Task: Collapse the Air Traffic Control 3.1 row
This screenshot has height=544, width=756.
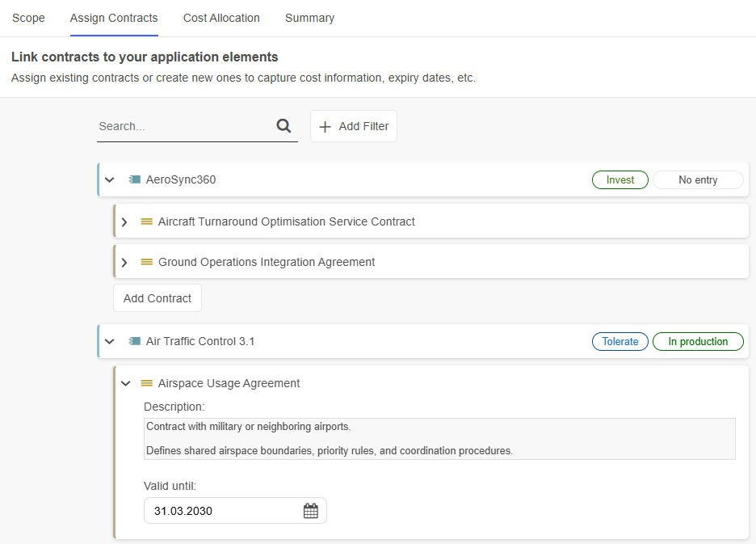Action: 110,341
